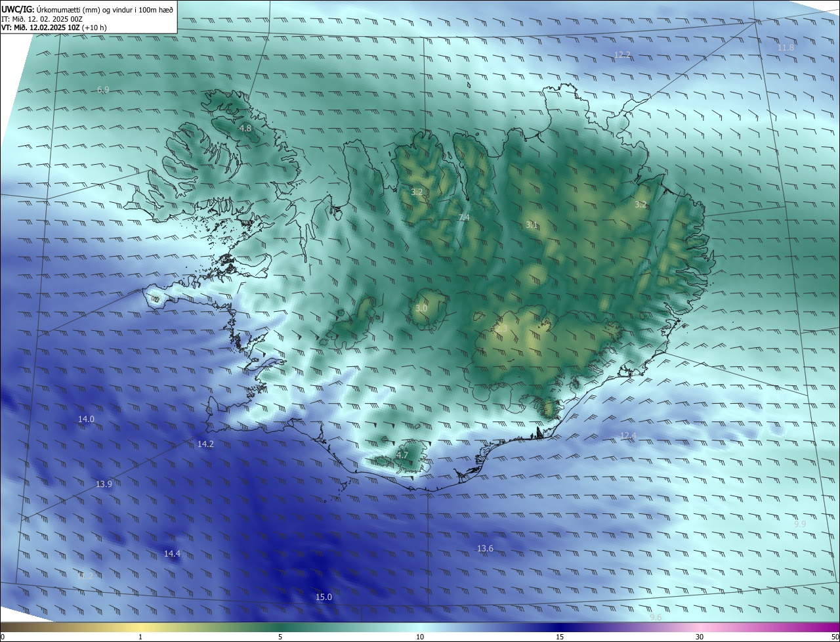840x642 pixels.
Task: Click the 4.8 value on the map
Action: click(x=245, y=129)
